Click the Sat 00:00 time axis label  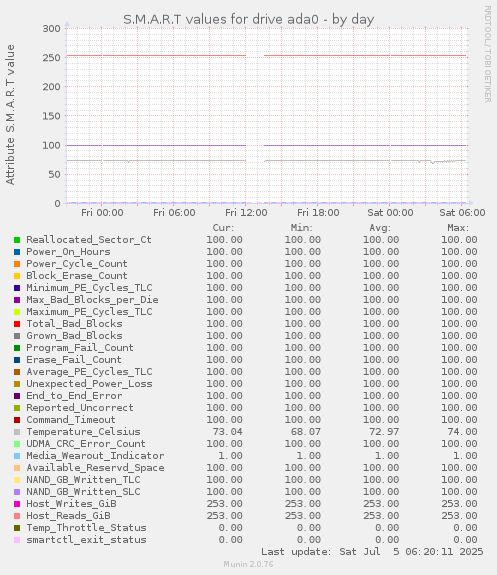click(390, 213)
